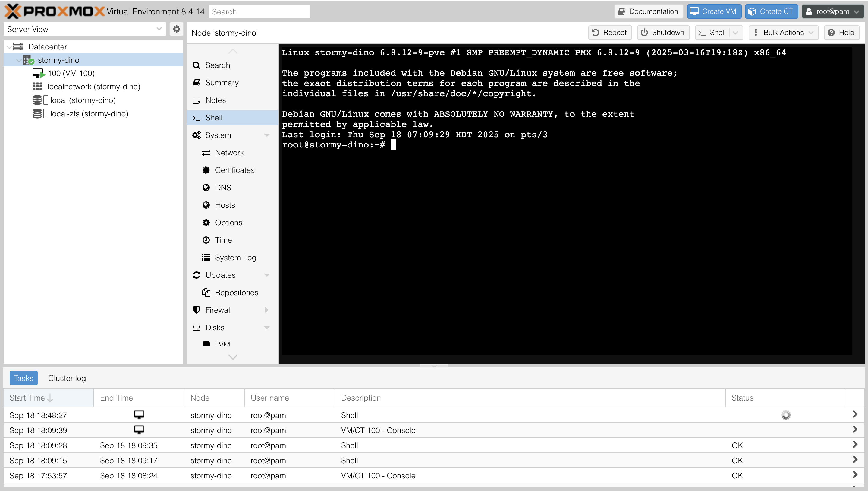Select the Tasks tab
This screenshot has height=491, width=868.
point(23,378)
